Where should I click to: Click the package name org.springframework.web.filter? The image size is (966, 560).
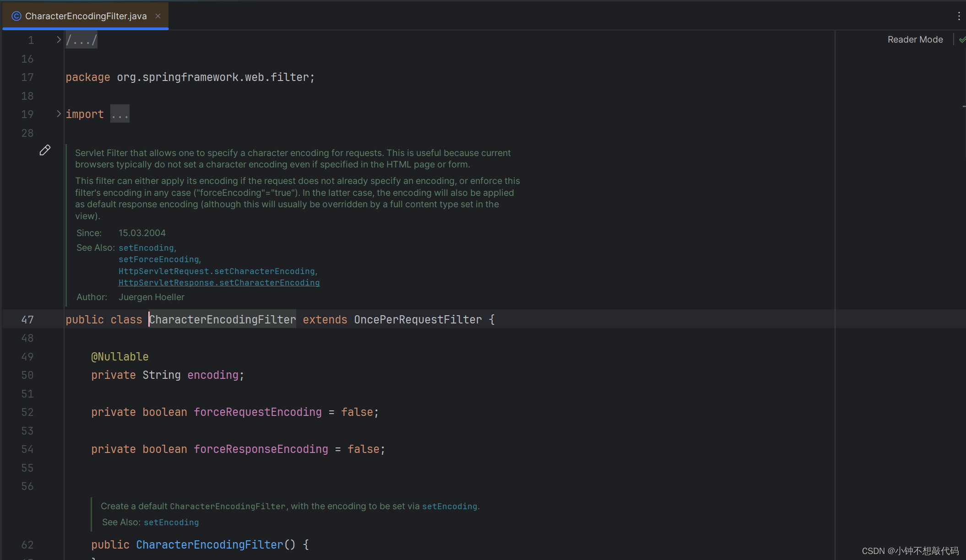tap(213, 77)
